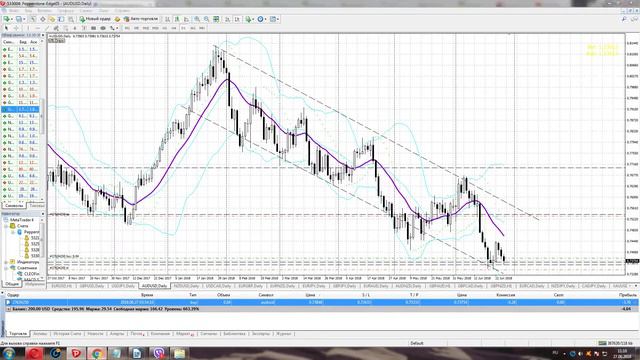Expand the Indicators tree node
Viewport: 640px width, 360px height.
(6, 262)
